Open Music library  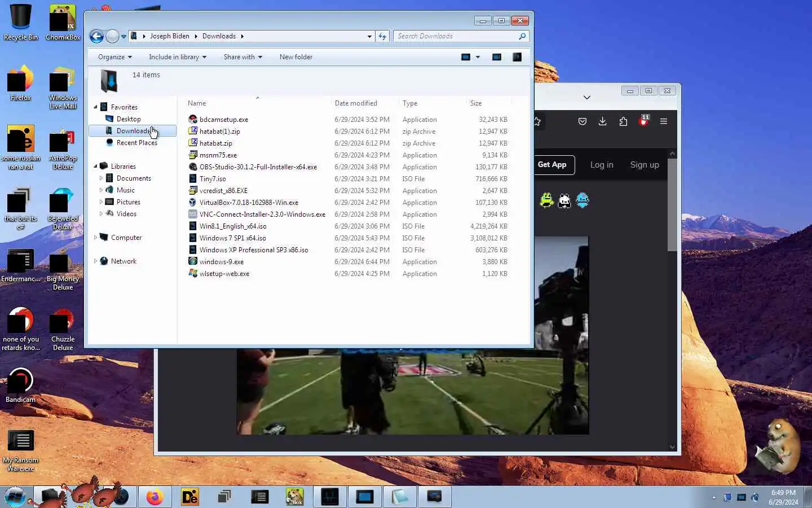tap(125, 190)
